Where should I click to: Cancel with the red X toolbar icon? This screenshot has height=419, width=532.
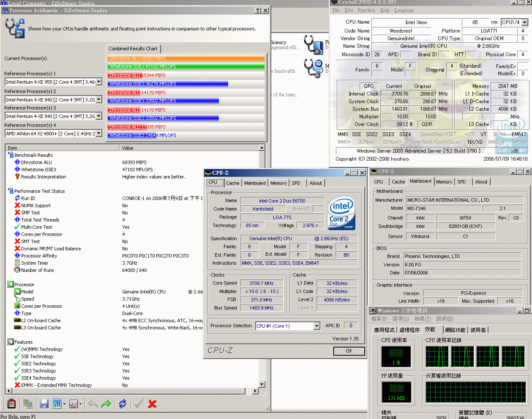[152, 404]
